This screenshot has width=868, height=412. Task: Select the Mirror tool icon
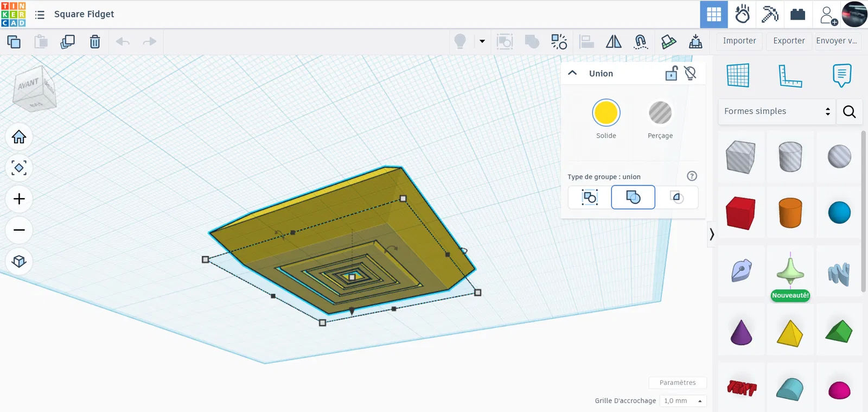614,42
